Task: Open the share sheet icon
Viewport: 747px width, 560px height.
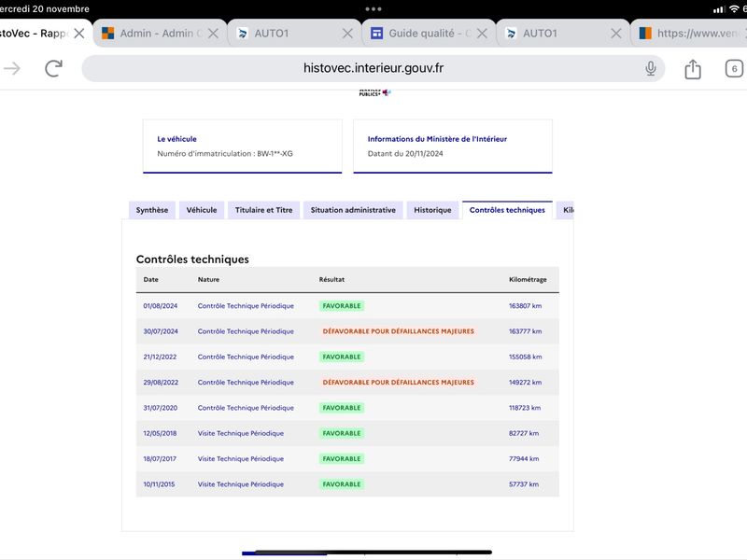Action: click(693, 68)
